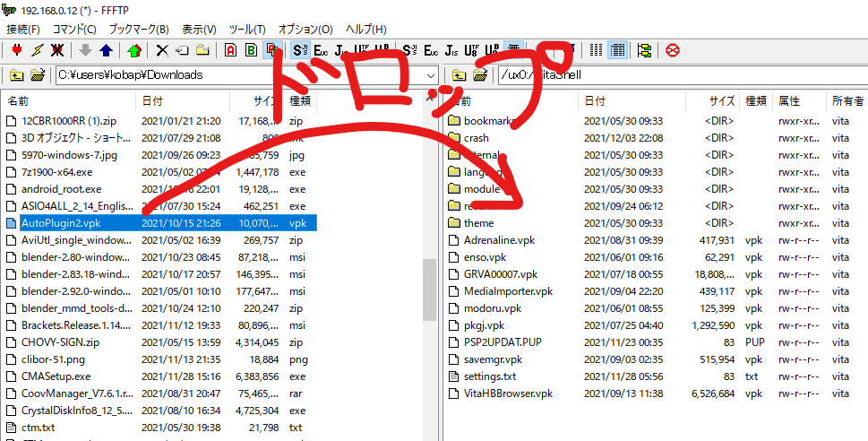Viewport: 868px width, 441px height.
Task: Sort remote files by 所有者 column
Action: [x=847, y=100]
